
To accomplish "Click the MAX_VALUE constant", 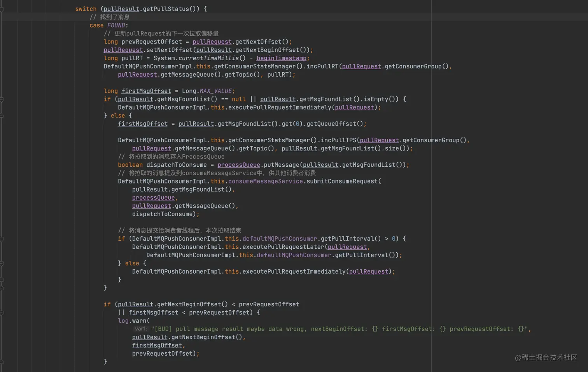I will (x=216, y=91).
